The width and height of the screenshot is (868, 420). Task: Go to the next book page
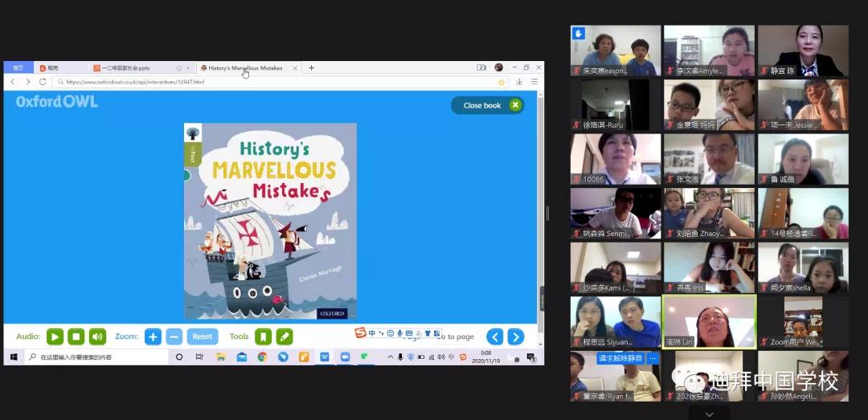[515, 336]
